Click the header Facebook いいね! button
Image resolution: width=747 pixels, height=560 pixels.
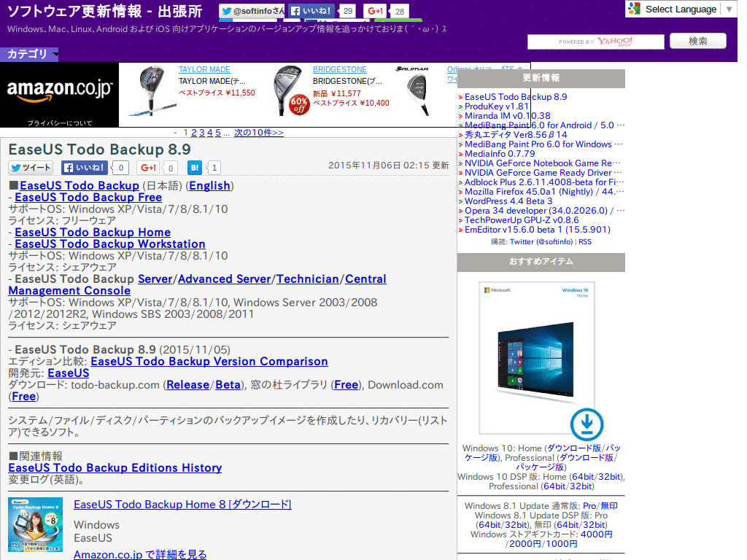(312, 11)
